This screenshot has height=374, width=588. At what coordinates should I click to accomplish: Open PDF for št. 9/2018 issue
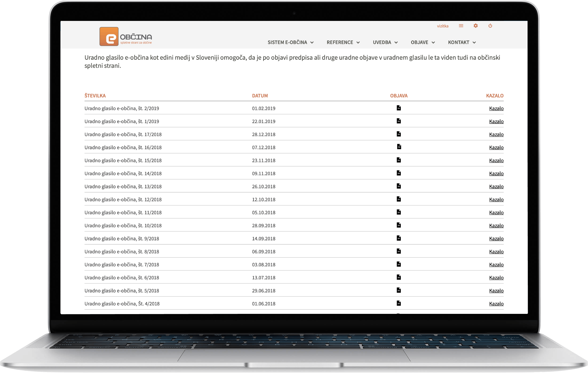398,238
